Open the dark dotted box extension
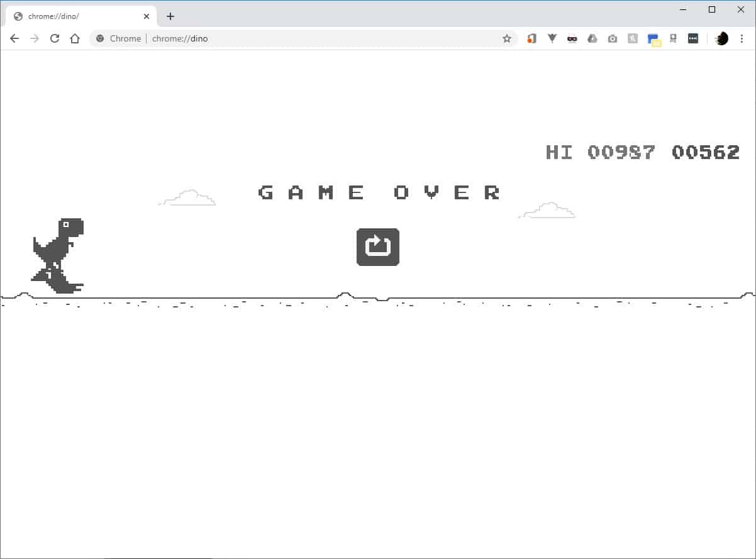The image size is (756, 559). coord(693,38)
